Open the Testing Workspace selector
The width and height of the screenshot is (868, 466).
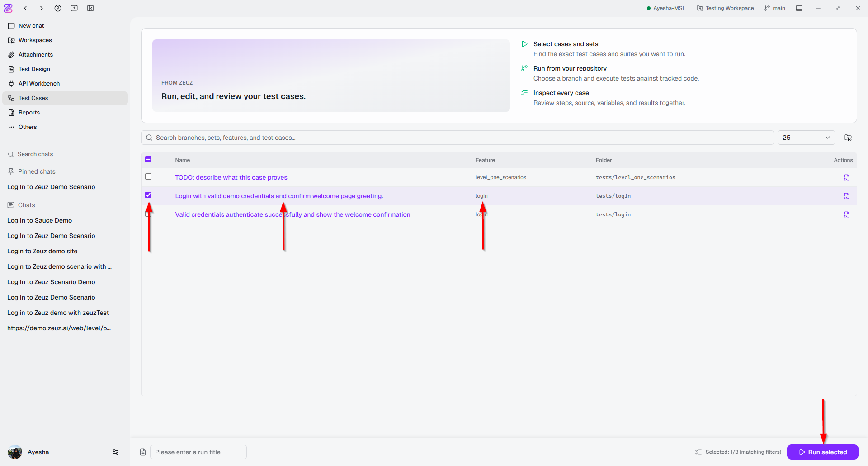pos(725,8)
